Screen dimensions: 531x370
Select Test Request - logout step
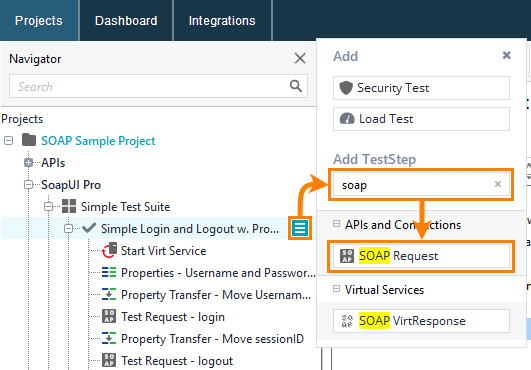click(x=177, y=361)
